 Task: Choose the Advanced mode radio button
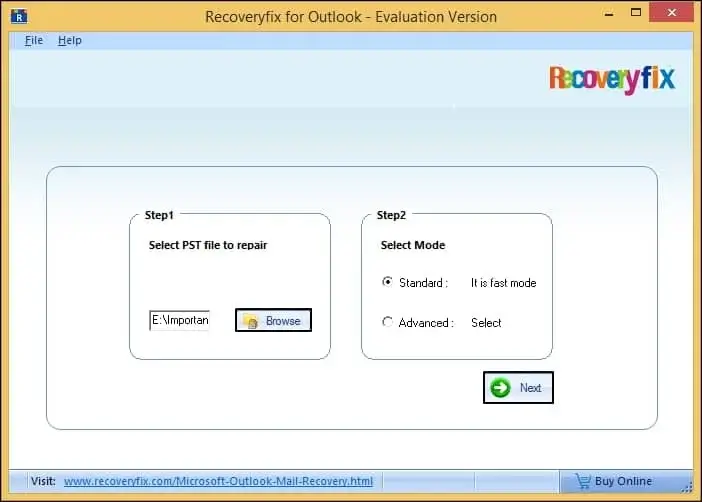[387, 322]
